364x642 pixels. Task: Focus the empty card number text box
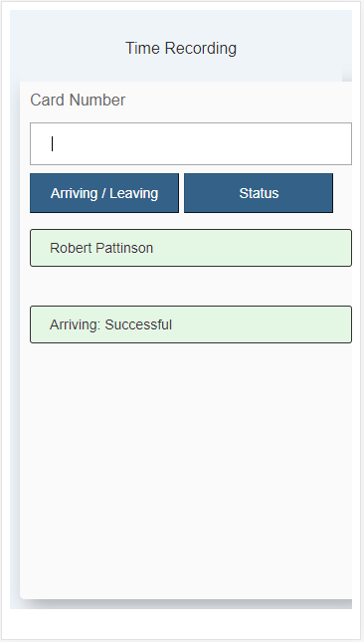(191, 143)
